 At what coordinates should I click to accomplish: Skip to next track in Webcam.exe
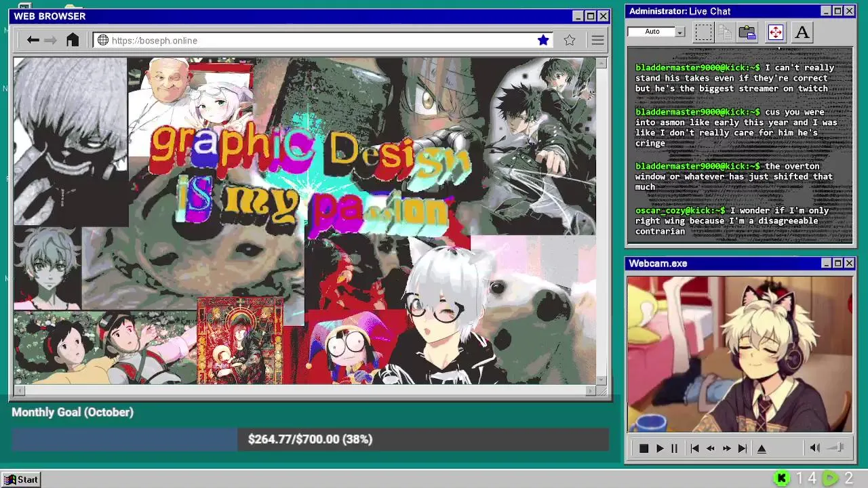coord(742,448)
